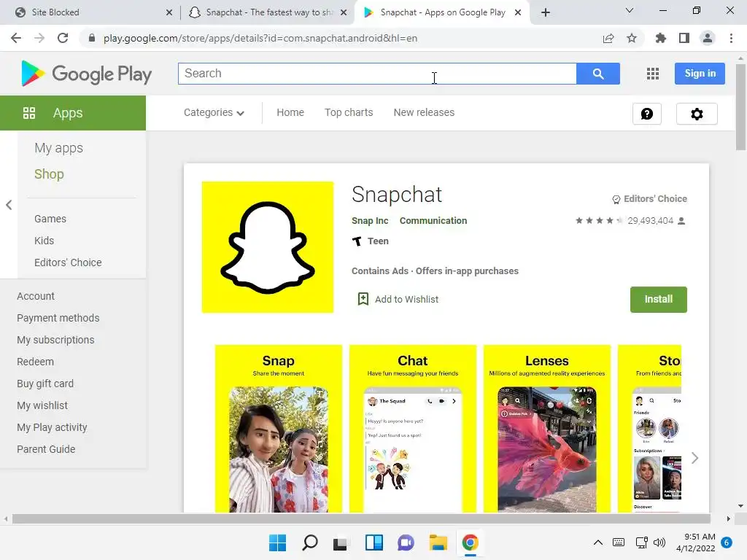This screenshot has height=560, width=747.
Task: Toggle the Chrome side panel icon
Action: [x=684, y=38]
